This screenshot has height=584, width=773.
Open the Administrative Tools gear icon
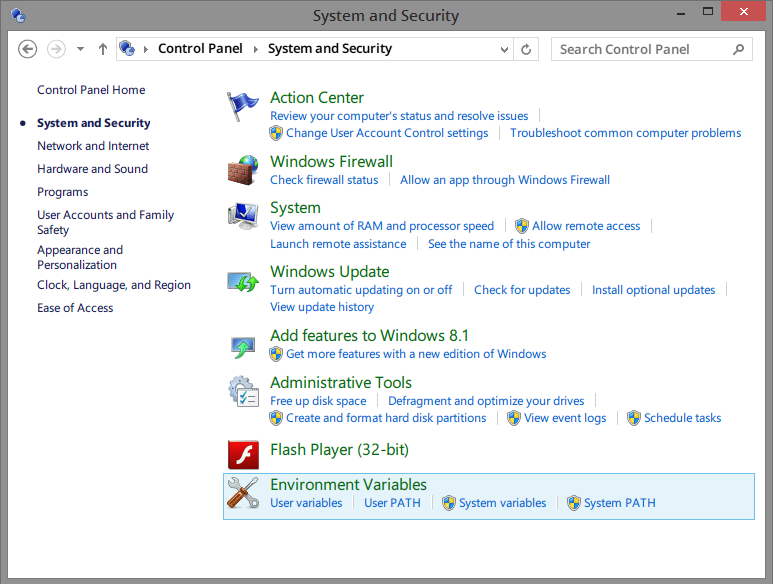(243, 392)
